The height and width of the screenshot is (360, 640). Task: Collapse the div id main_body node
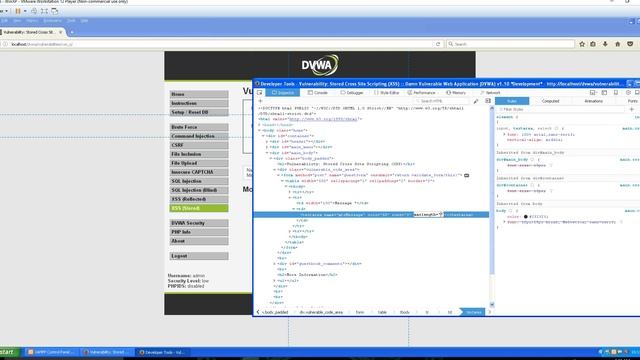coord(267,153)
